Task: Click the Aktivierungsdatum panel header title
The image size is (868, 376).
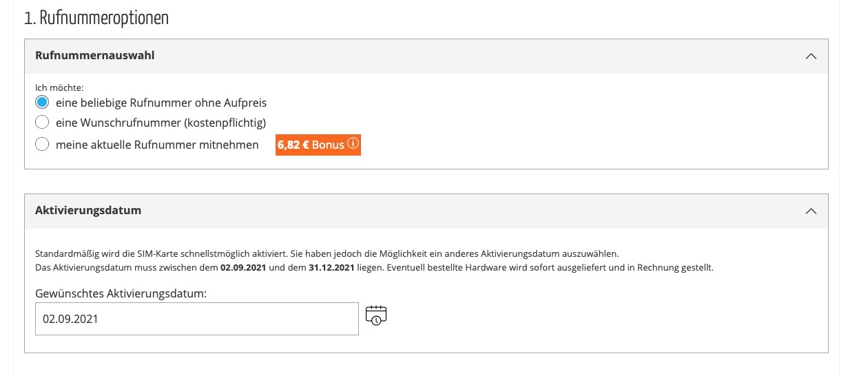Action: [x=88, y=211]
